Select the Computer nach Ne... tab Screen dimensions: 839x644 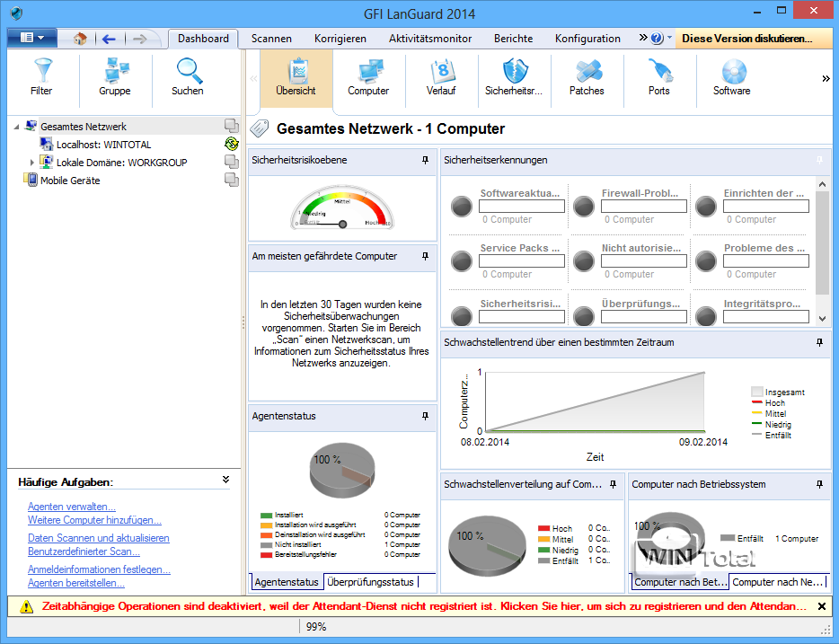point(777,582)
